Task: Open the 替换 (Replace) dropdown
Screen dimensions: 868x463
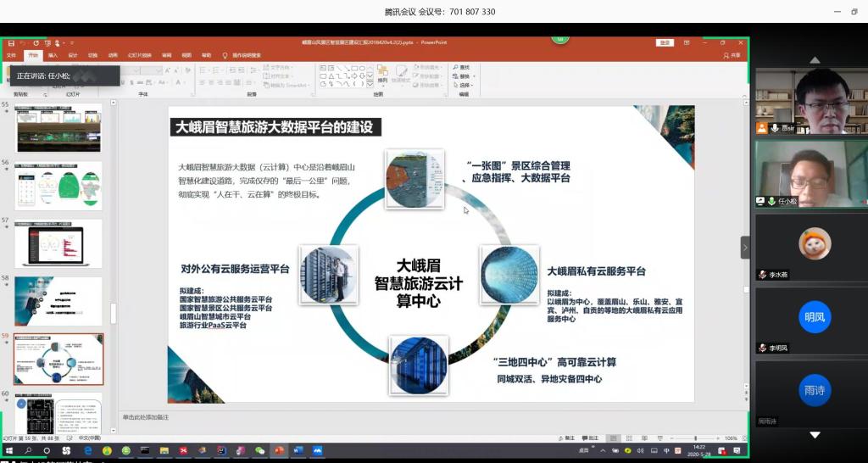Action: [x=464, y=75]
